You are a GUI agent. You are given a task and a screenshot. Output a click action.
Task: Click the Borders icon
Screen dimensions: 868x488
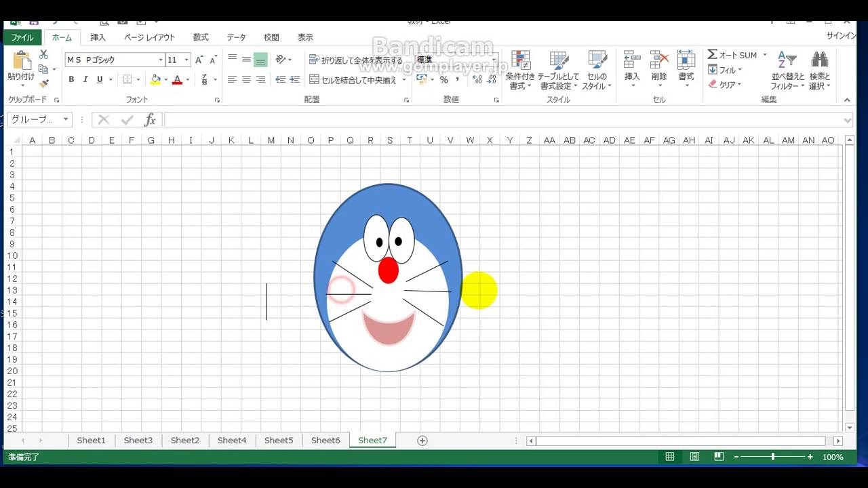point(127,79)
